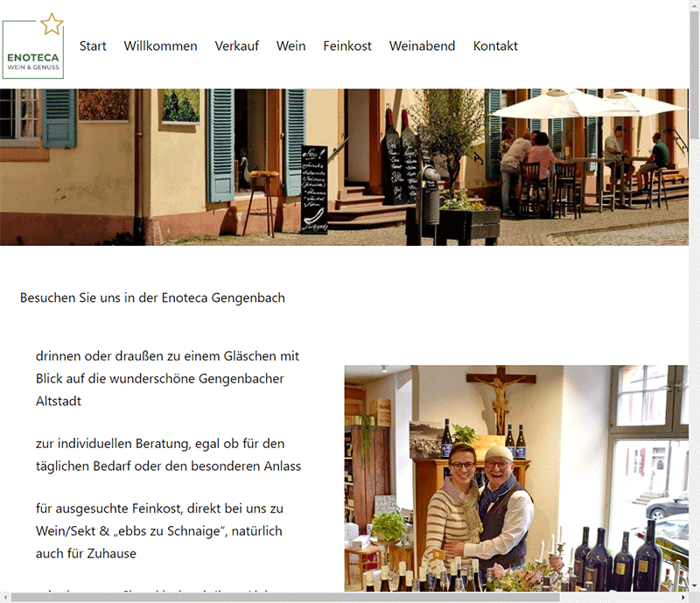Open the Verkauf navigation link
The width and height of the screenshot is (700, 603).
click(x=236, y=46)
